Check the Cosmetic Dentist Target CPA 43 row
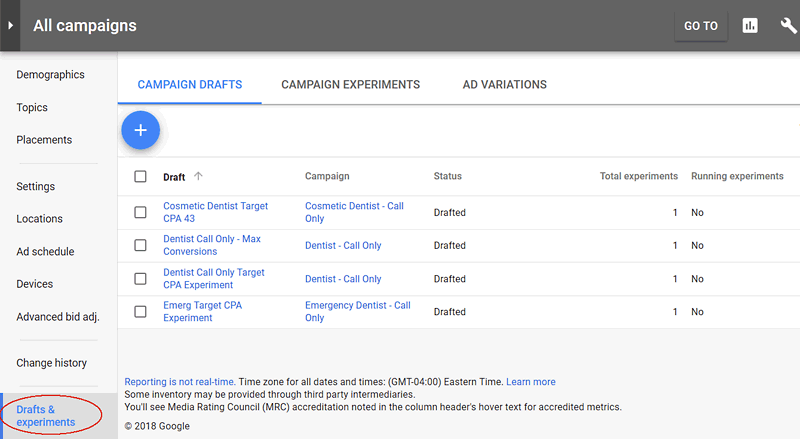Screen dimensions: 800x439 [140, 212]
